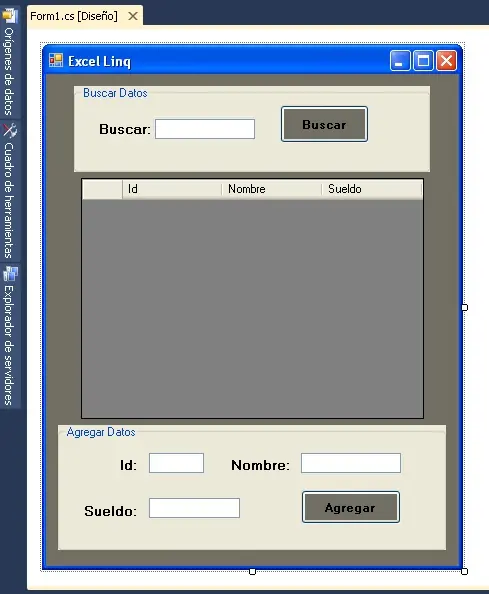Screen dimensions: 489x594
Task: Grab the form's bottom-right corner handle
Action: pos(464,571)
